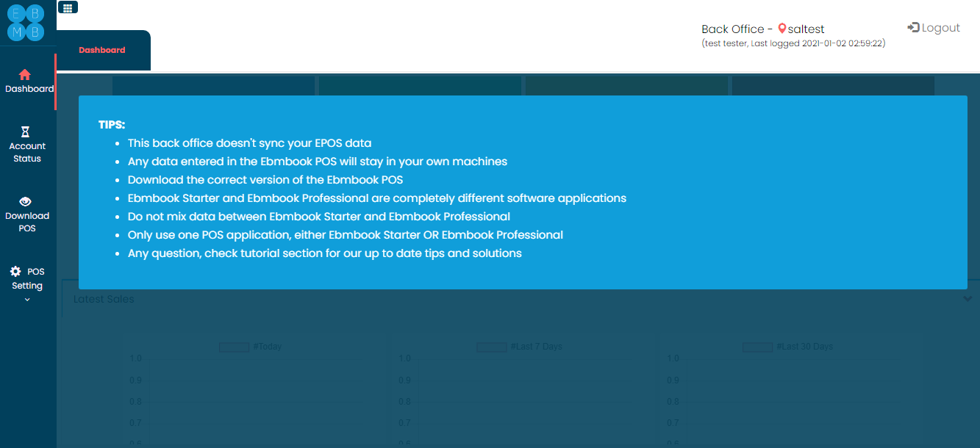Click the last logged timestamp text
The width and height of the screenshot is (980, 448).
point(793,43)
